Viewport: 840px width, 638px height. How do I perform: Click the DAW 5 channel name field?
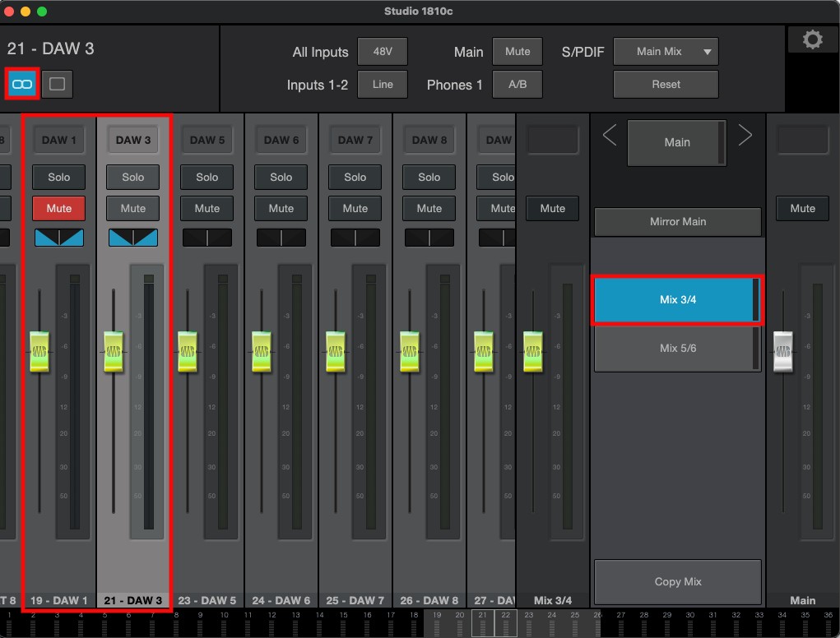pos(207,141)
